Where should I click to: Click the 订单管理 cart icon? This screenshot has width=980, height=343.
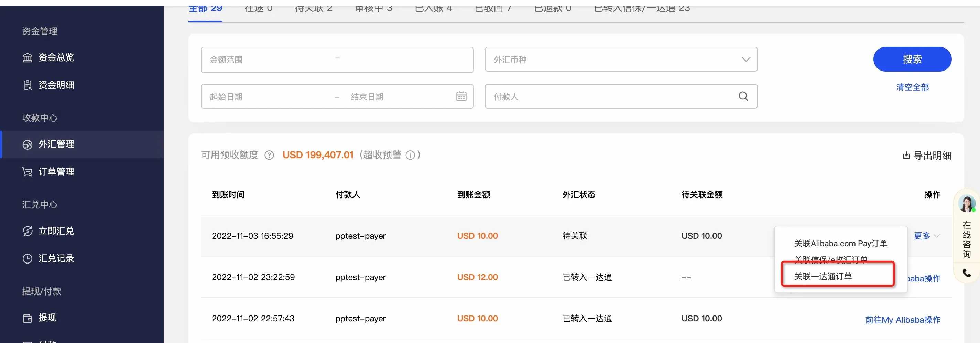[28, 172]
